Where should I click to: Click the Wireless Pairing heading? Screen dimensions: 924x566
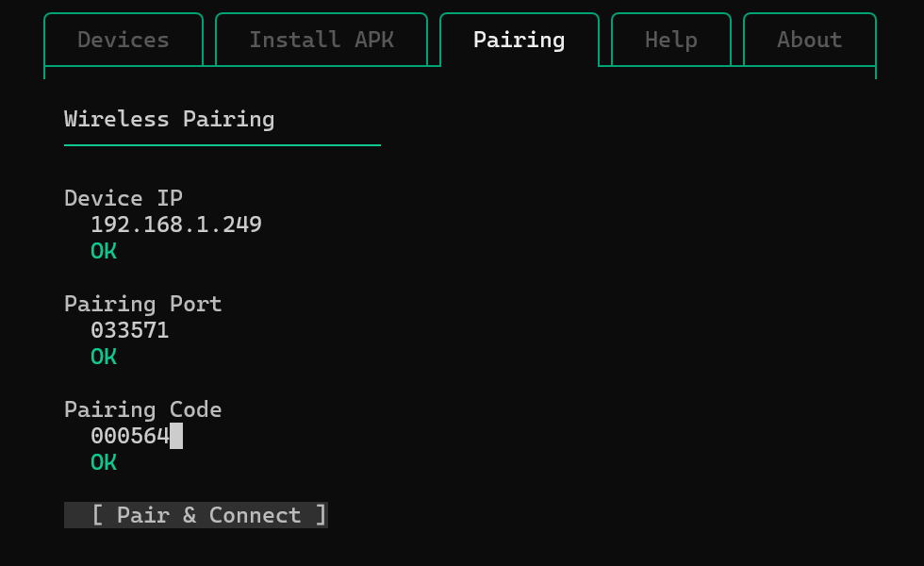click(x=169, y=119)
